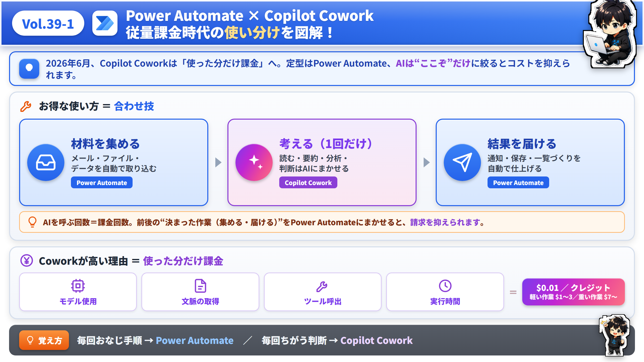Click the Power Automate × Copilot Cowork title
The width and height of the screenshot is (644, 362).
[250, 16]
